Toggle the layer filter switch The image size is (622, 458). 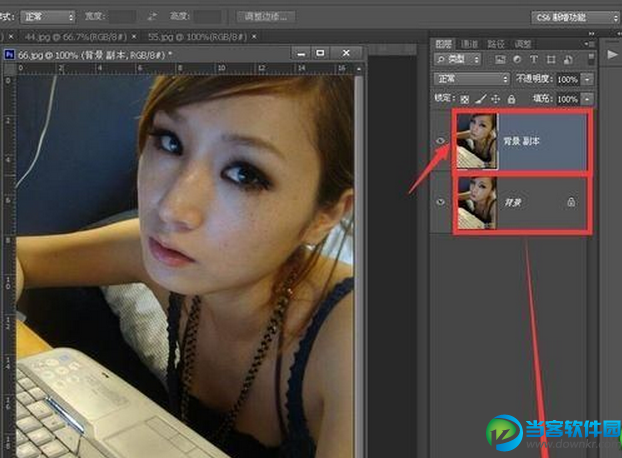point(589,61)
